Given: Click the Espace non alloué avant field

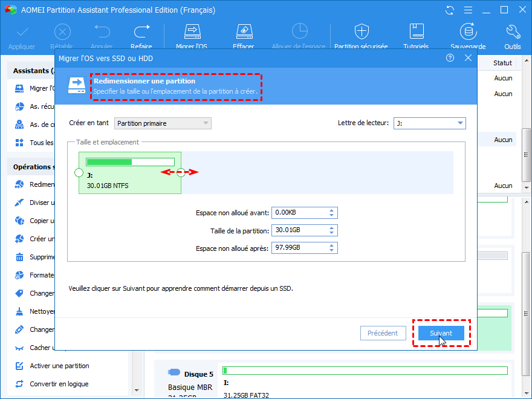Looking at the screenshot, I should tap(304, 213).
